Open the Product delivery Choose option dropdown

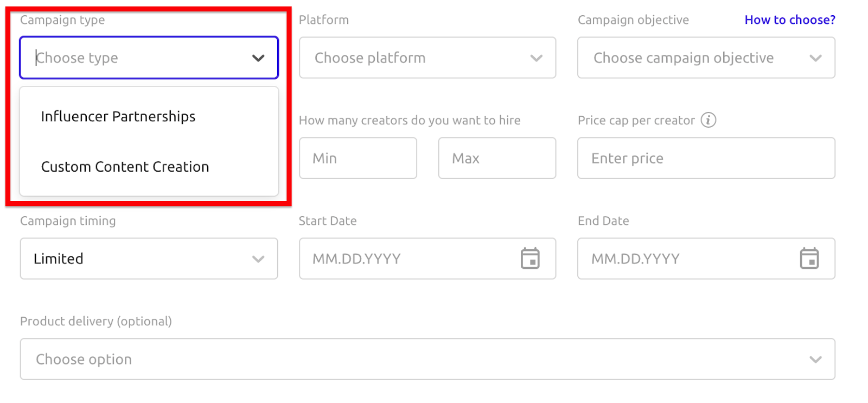pyautogui.click(x=427, y=359)
